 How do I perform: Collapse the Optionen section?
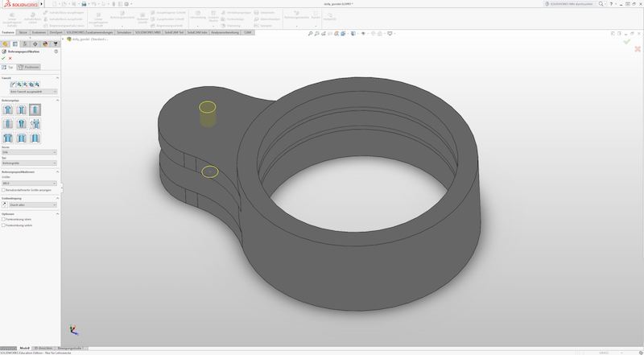(x=57, y=213)
